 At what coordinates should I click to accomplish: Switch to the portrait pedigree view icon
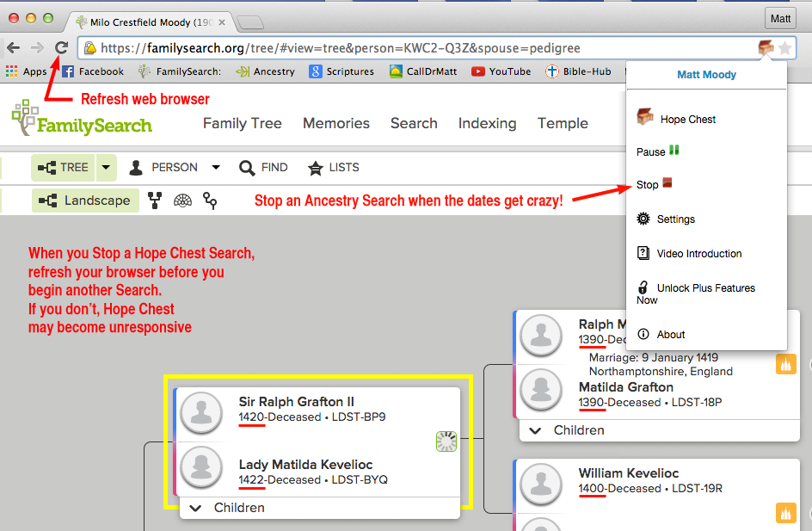click(x=155, y=201)
